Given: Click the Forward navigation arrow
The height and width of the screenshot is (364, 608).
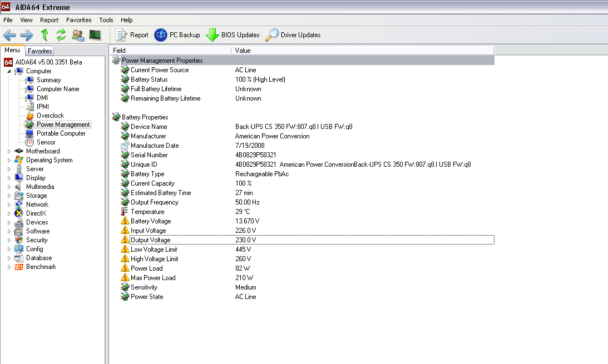Looking at the screenshot, I should 26,35.
